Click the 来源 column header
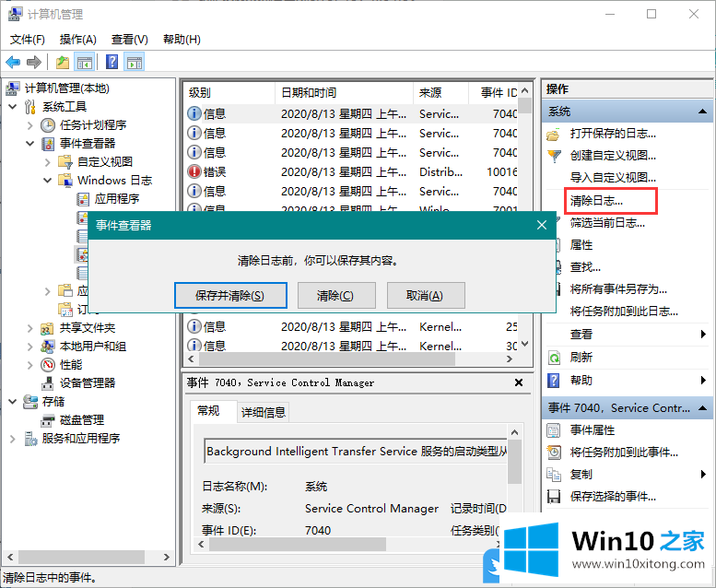 (430, 93)
